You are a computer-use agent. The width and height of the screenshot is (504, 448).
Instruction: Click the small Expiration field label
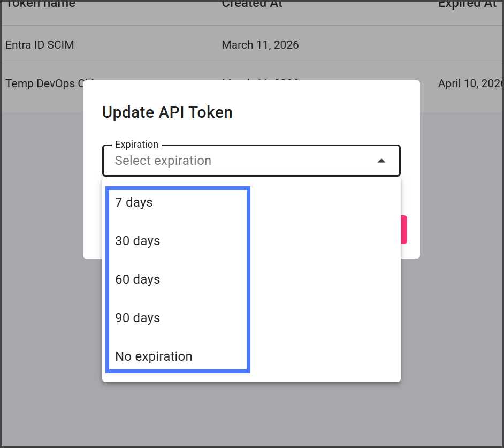136,145
